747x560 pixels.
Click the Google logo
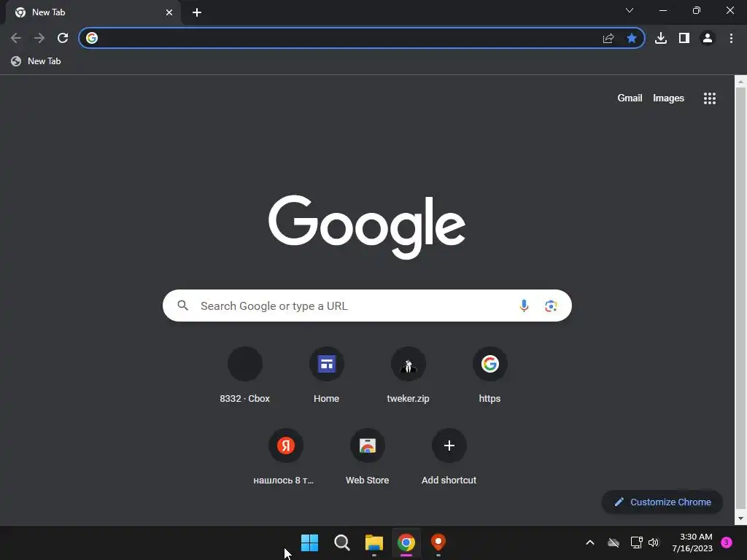click(x=367, y=226)
